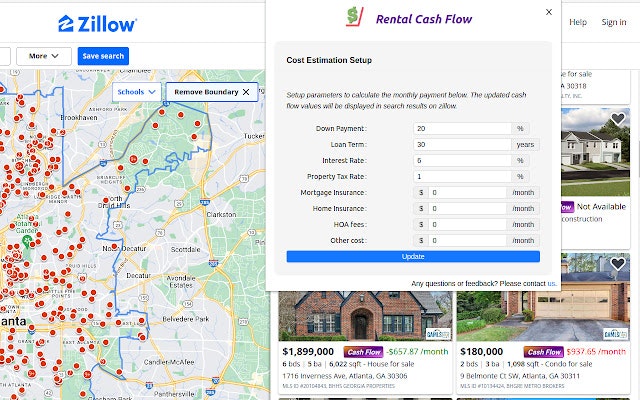Expand the Schools map dropdown
Screen dimensions: 640x400
(x=137, y=92)
